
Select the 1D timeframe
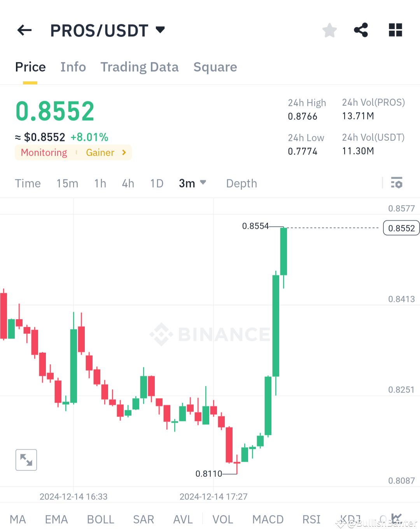pyautogui.click(x=156, y=183)
